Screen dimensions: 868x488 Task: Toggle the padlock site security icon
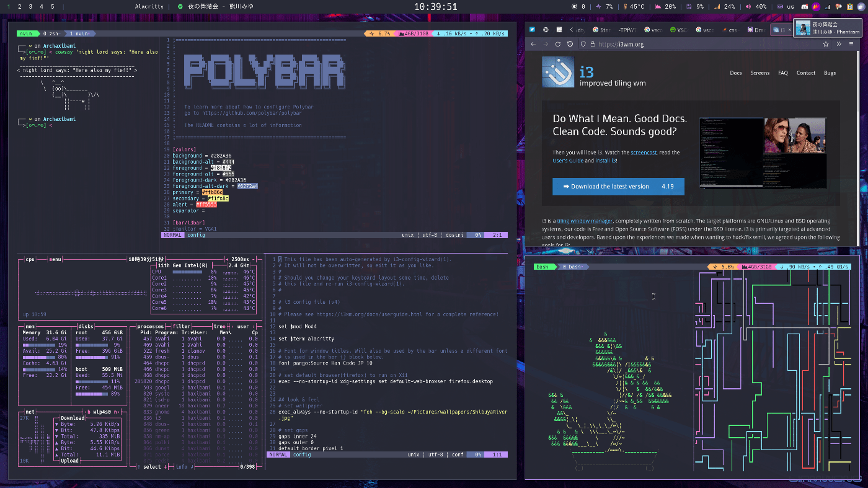point(593,44)
